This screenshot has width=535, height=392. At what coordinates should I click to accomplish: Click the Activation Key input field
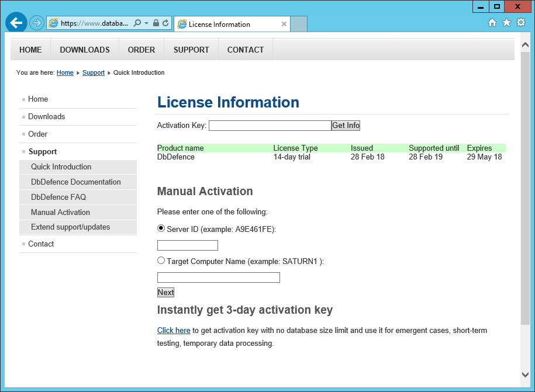pyautogui.click(x=270, y=126)
